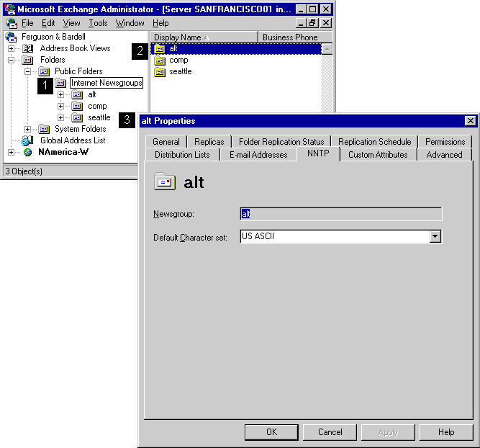Click the System Folders icon
This screenshot has width=480, height=448.
coord(44,129)
